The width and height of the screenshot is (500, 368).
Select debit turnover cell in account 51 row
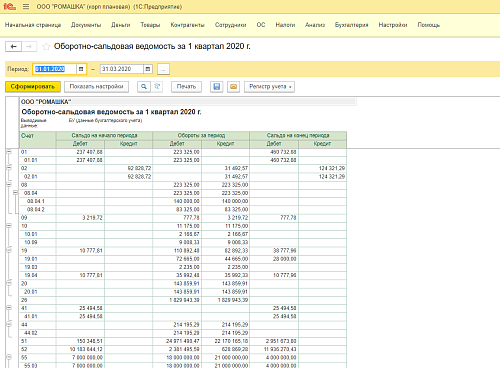[177, 341]
